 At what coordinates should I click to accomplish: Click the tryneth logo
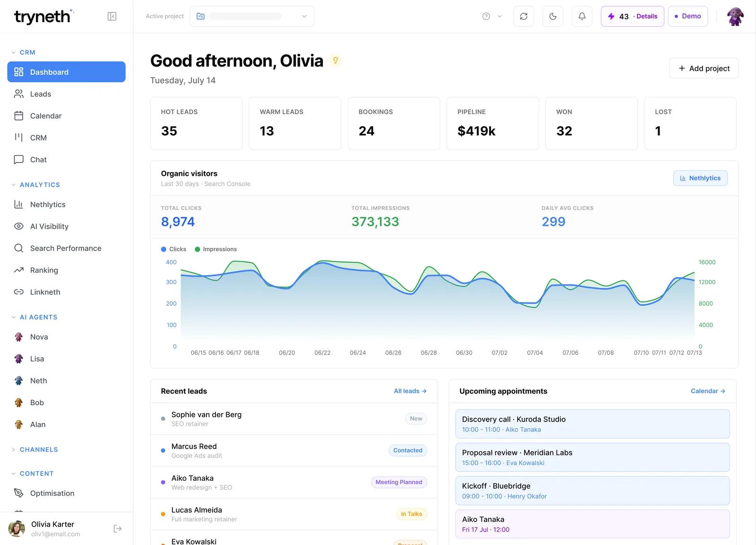coord(44,17)
